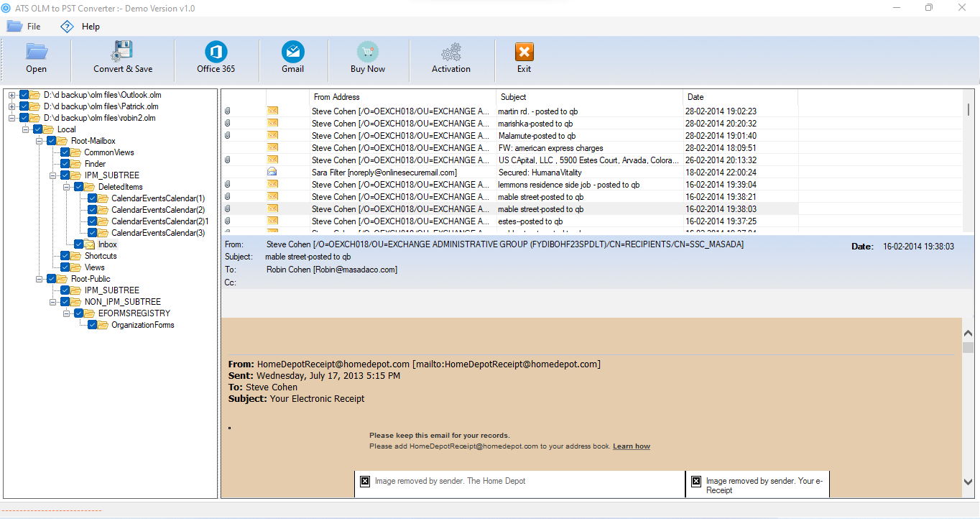Click the Buy Now cart icon
The height and width of the screenshot is (519, 980).
[x=368, y=52]
